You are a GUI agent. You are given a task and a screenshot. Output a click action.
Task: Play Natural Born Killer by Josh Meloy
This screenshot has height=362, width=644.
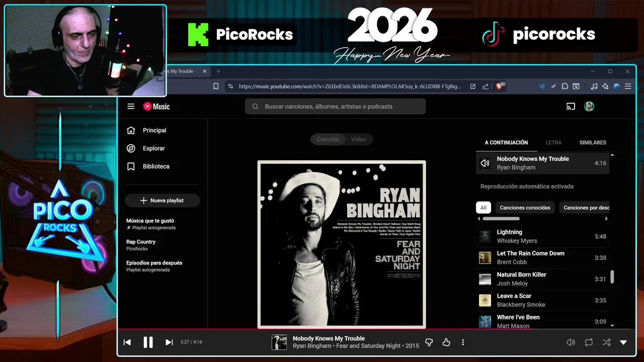click(542, 279)
